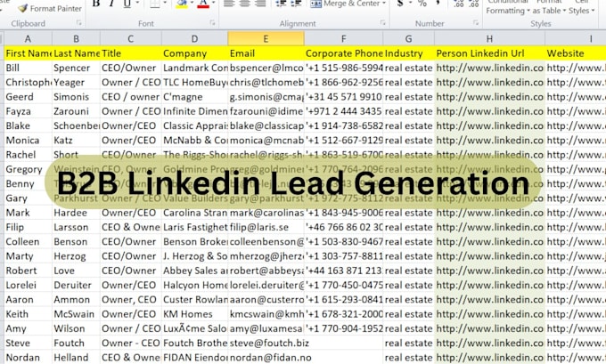This screenshot has height=364, width=606.
Task: Align text right
Action: [x=260, y=4]
